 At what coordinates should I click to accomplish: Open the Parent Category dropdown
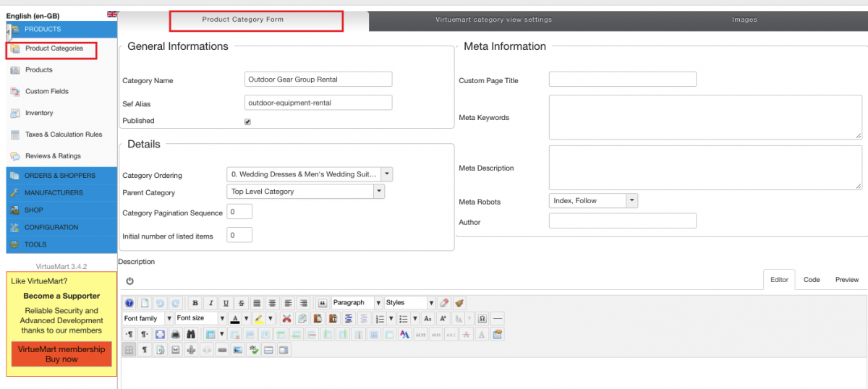(x=305, y=192)
